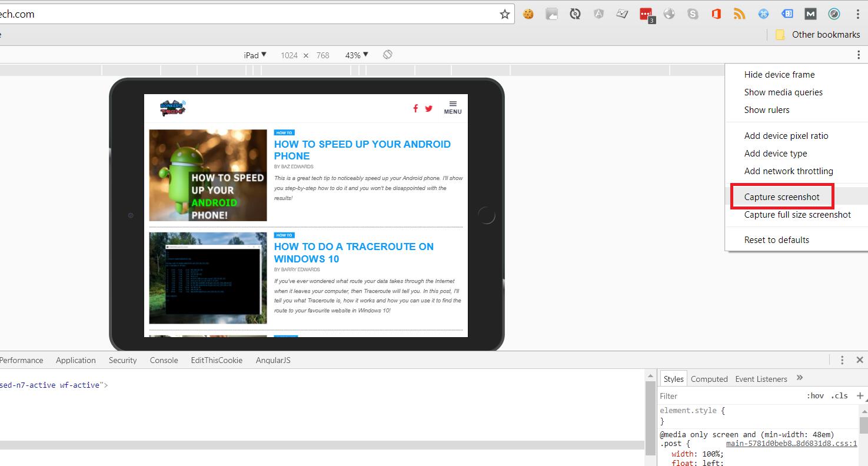This screenshot has width=868, height=466.
Task: Open the AngularJS DevTools tab
Action: tap(273, 360)
